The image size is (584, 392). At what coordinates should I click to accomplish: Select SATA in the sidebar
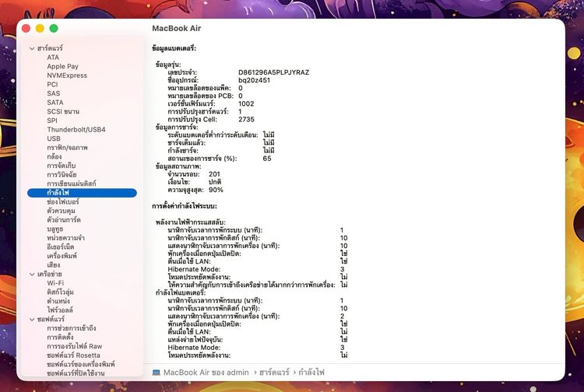pyautogui.click(x=55, y=102)
